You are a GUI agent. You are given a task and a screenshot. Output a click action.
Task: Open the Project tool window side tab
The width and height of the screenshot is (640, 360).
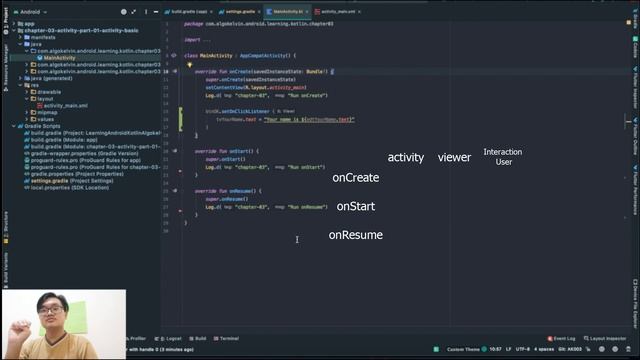coord(6,20)
